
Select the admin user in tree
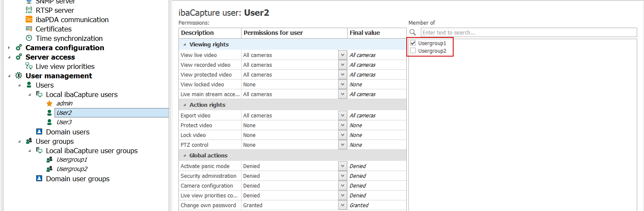[64, 103]
